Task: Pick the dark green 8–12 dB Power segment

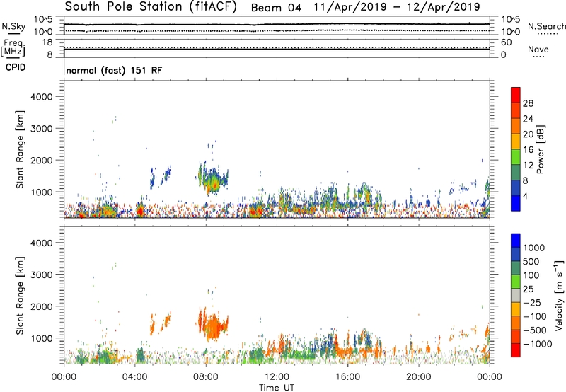Action: 516,173
